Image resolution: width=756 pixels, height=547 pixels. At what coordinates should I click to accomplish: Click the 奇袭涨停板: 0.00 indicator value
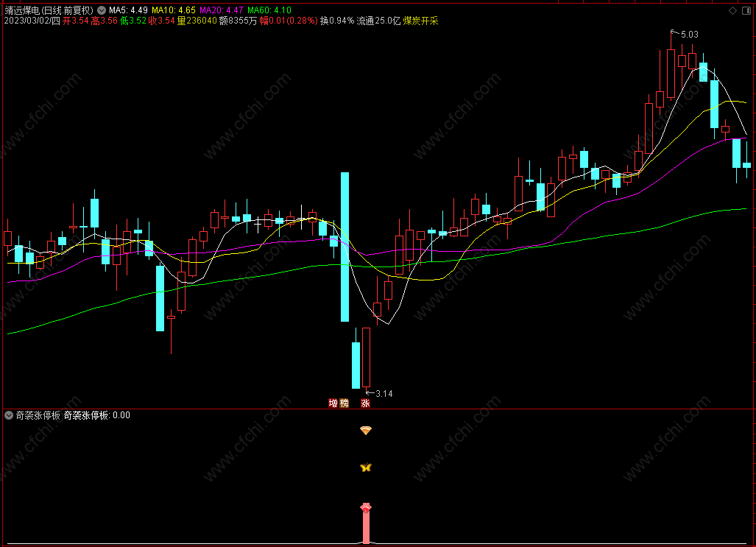(97, 415)
